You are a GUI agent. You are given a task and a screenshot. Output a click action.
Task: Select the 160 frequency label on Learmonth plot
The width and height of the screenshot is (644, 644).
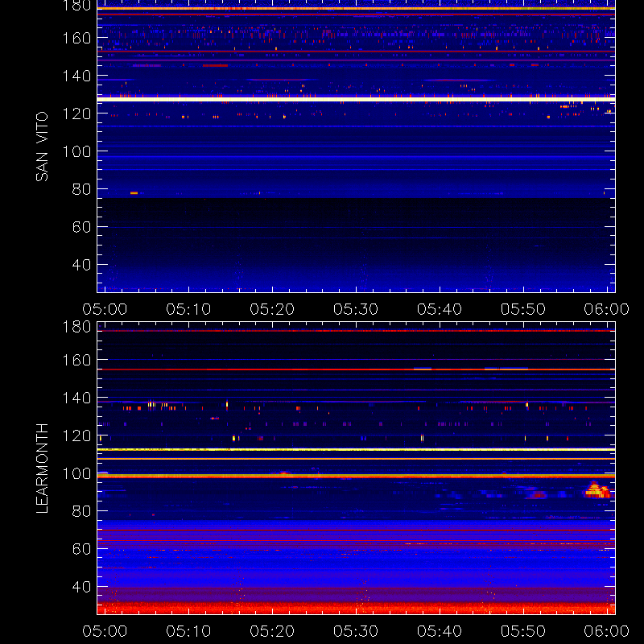pos(76,360)
